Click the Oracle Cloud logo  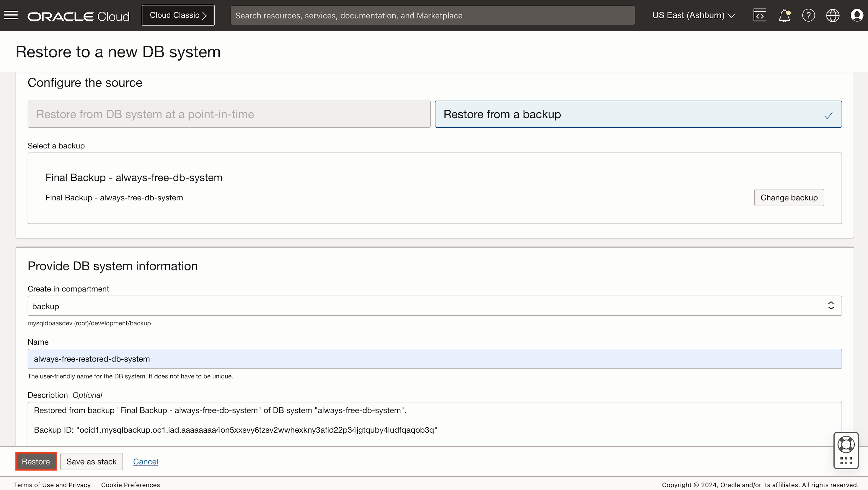click(78, 16)
